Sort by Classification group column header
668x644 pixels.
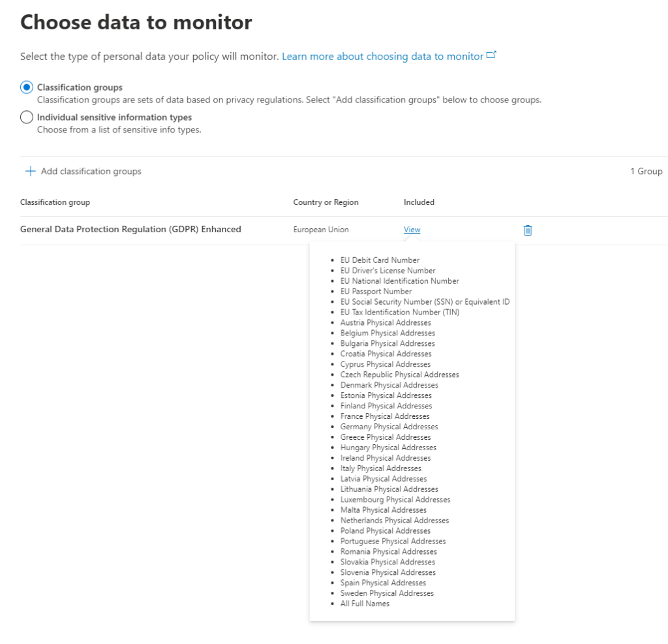[55, 202]
